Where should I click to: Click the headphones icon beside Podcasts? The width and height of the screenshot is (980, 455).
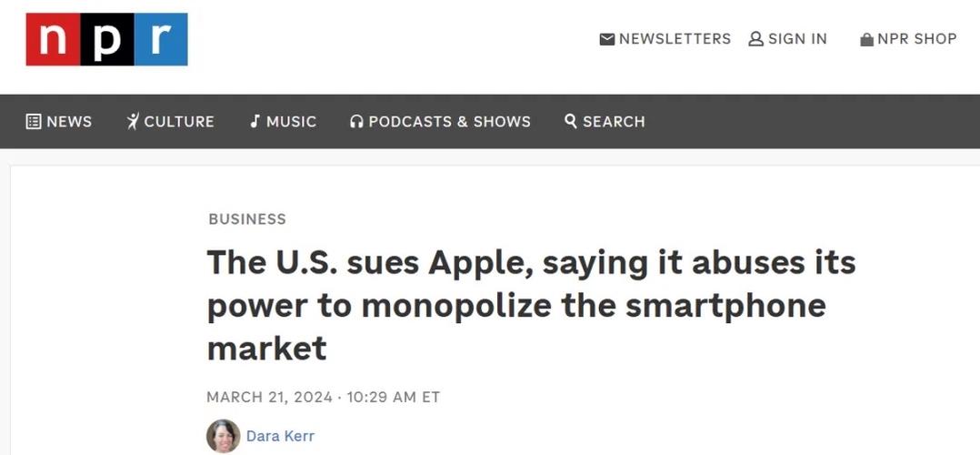click(356, 121)
